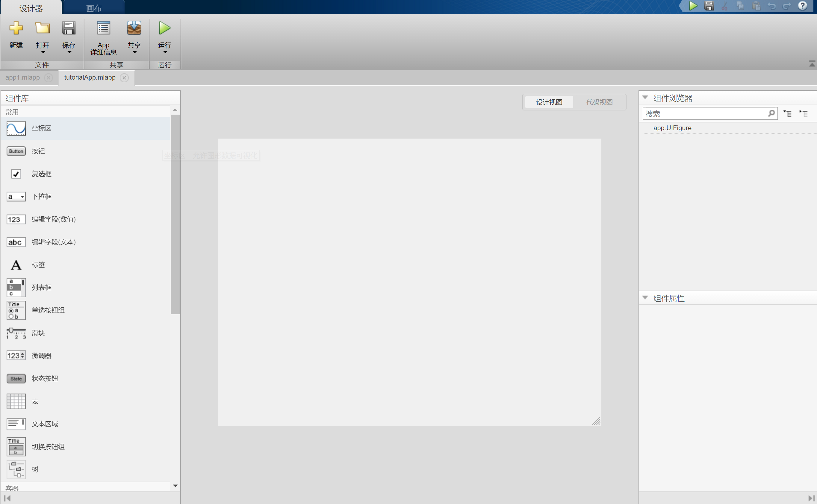The width and height of the screenshot is (817, 504).
Task: Switch to 代码视图 (Code View)
Action: pyautogui.click(x=599, y=102)
